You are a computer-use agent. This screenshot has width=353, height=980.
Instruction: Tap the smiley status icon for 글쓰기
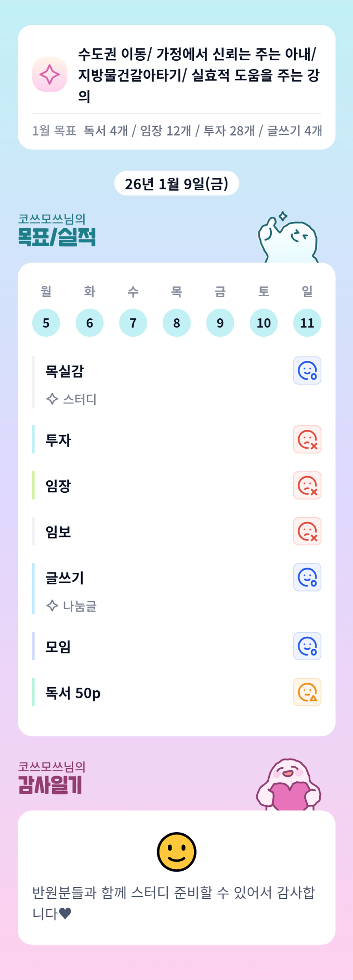coord(307,577)
